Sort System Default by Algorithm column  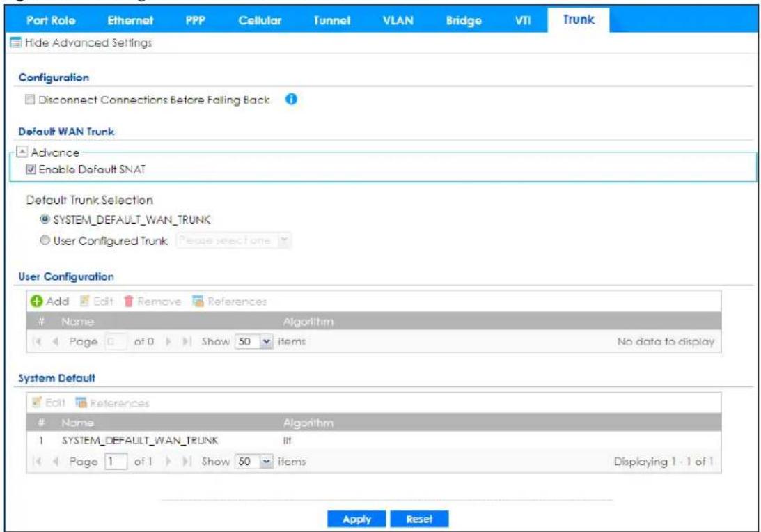[x=308, y=423]
